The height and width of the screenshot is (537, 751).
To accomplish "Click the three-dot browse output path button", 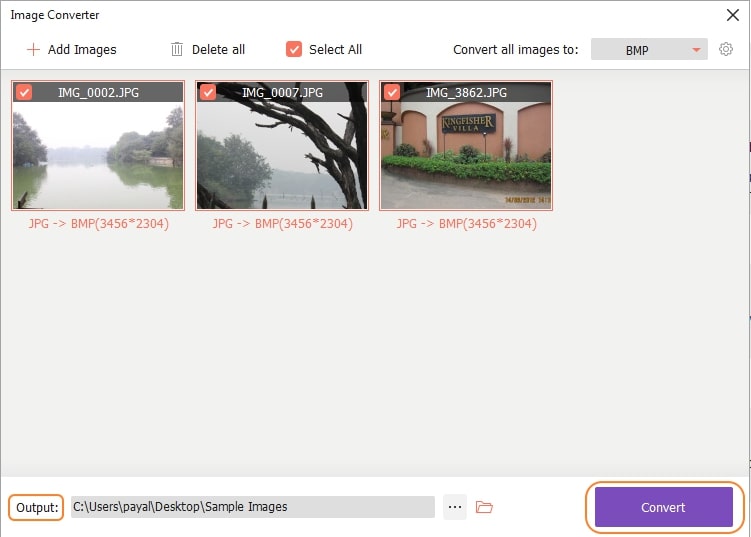I will click(455, 507).
